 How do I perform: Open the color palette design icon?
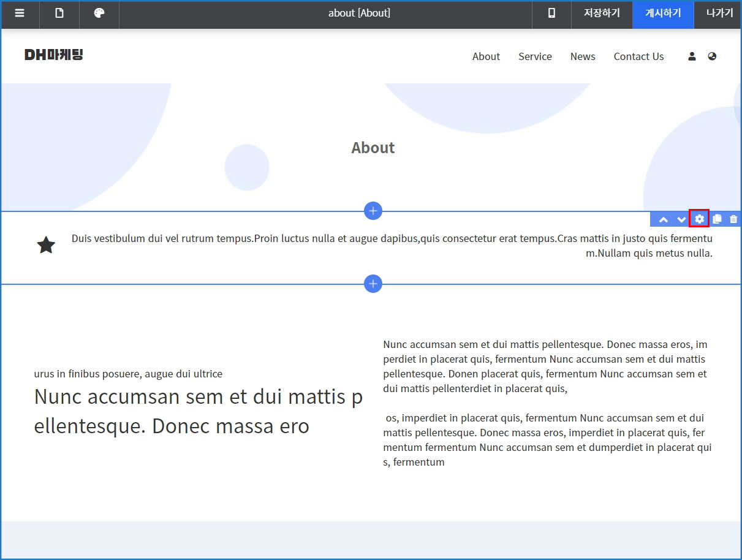pos(99,13)
